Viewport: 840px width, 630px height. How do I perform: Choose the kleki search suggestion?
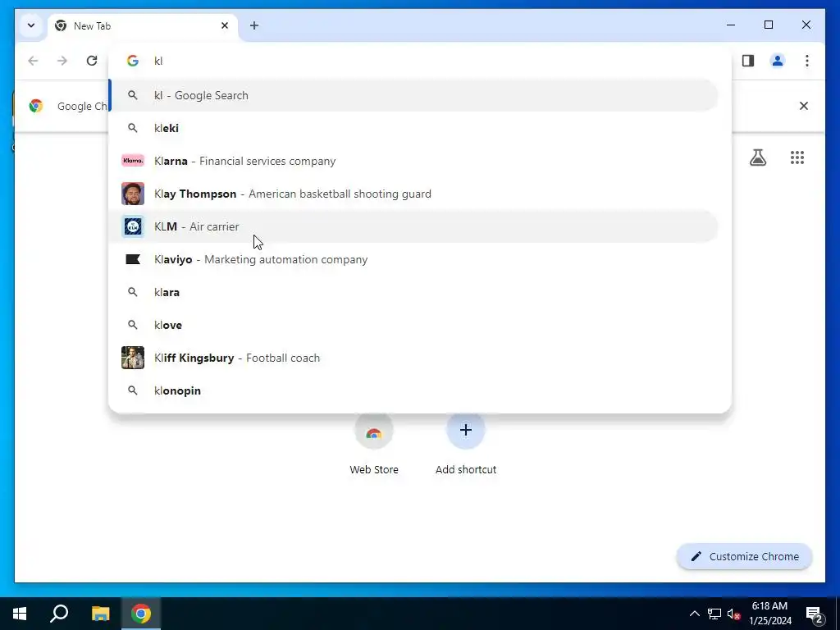pyautogui.click(x=413, y=128)
